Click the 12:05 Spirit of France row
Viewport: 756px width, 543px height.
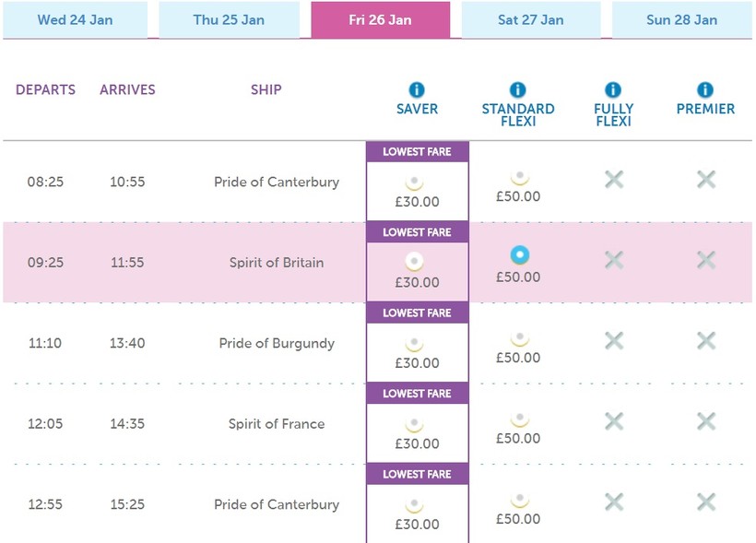click(277, 424)
